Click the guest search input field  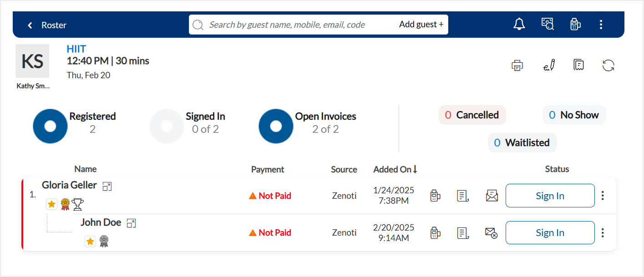point(292,25)
